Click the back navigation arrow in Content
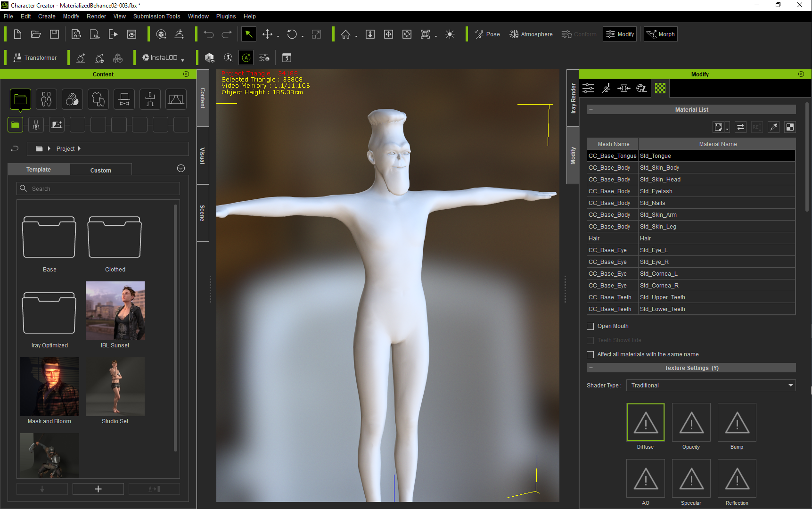This screenshot has height=509, width=812. 15,148
